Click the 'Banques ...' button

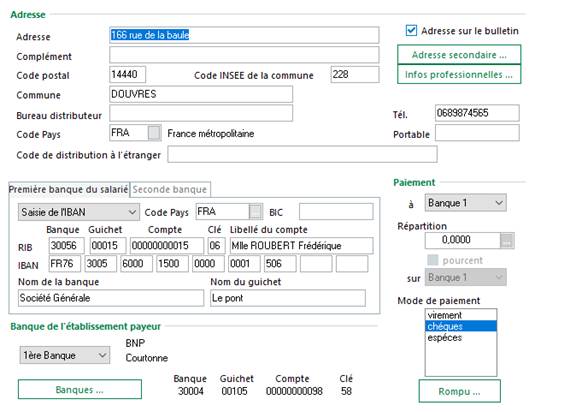[x=80, y=389]
